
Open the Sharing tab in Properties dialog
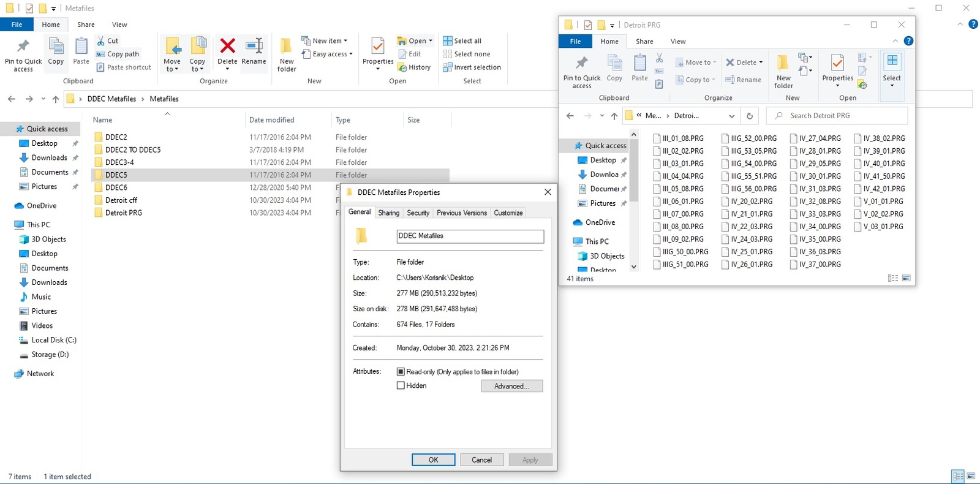point(388,213)
